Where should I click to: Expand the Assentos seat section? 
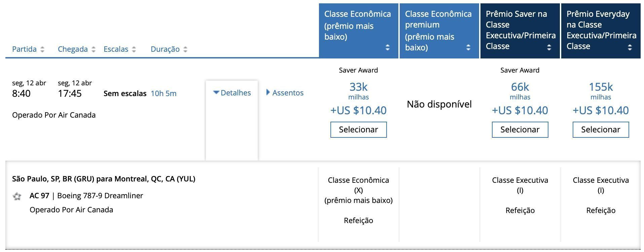(285, 93)
